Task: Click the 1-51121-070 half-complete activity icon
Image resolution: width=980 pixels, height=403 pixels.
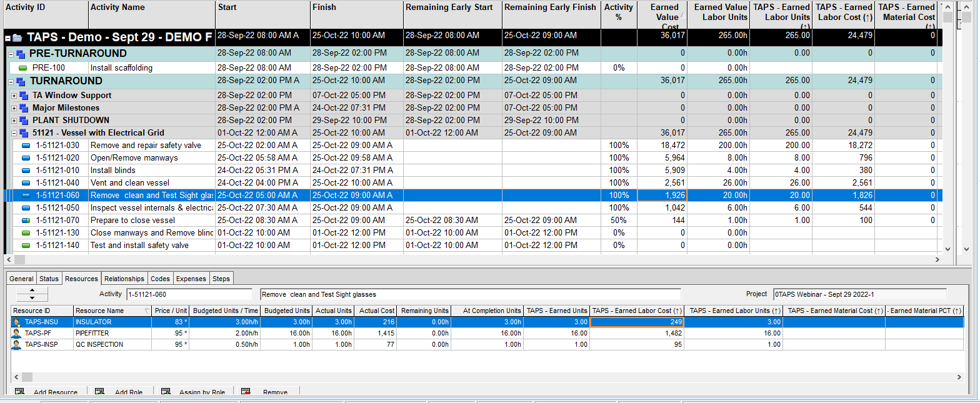Action: click(26, 221)
